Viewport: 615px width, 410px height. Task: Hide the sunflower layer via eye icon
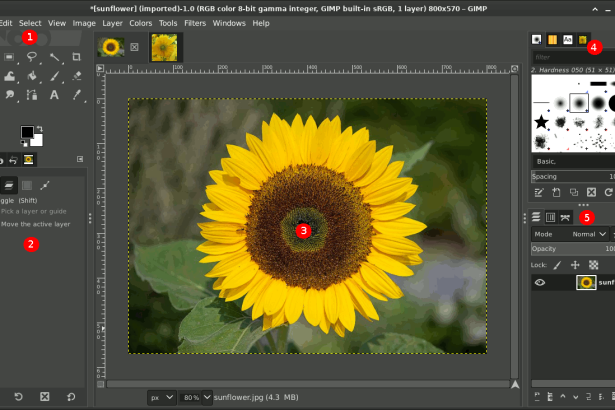coord(539,283)
